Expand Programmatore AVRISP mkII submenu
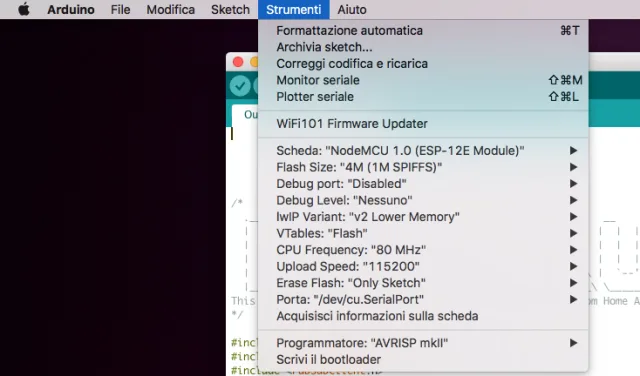The height and width of the screenshot is (376, 640). (423, 343)
